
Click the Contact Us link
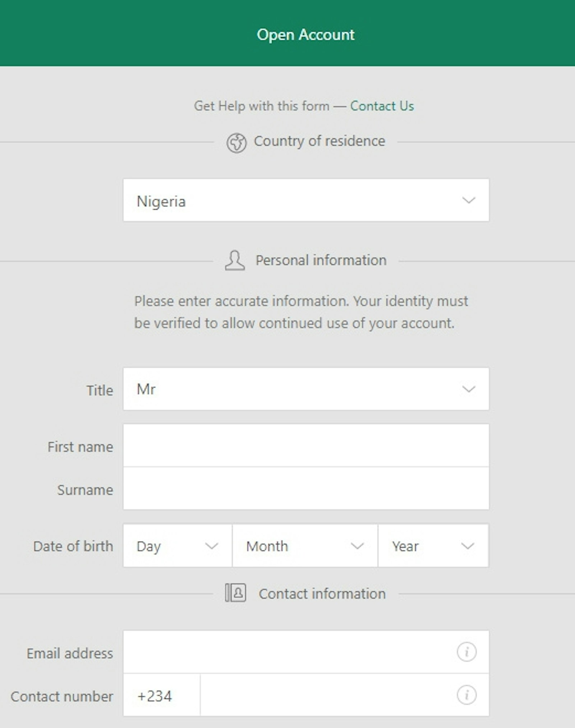382,106
